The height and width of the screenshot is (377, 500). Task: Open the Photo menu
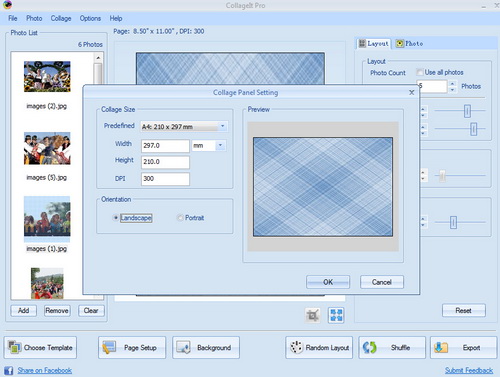tap(34, 18)
